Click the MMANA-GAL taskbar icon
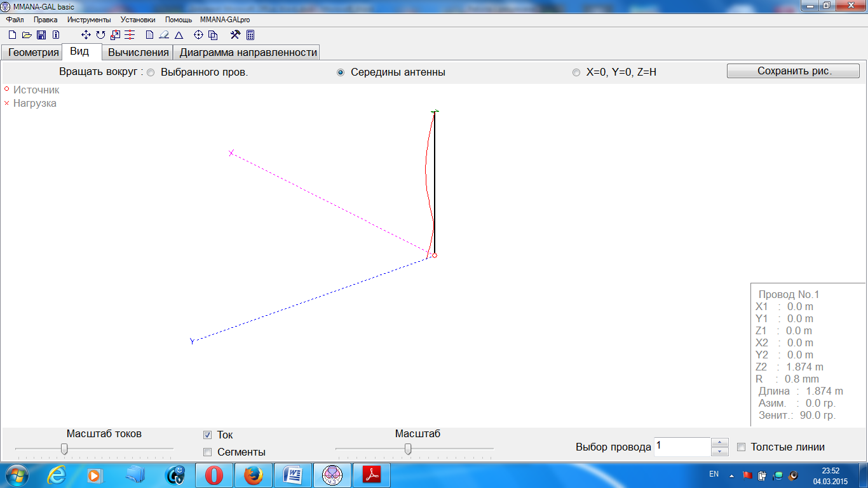The image size is (868, 488). [x=332, y=475]
